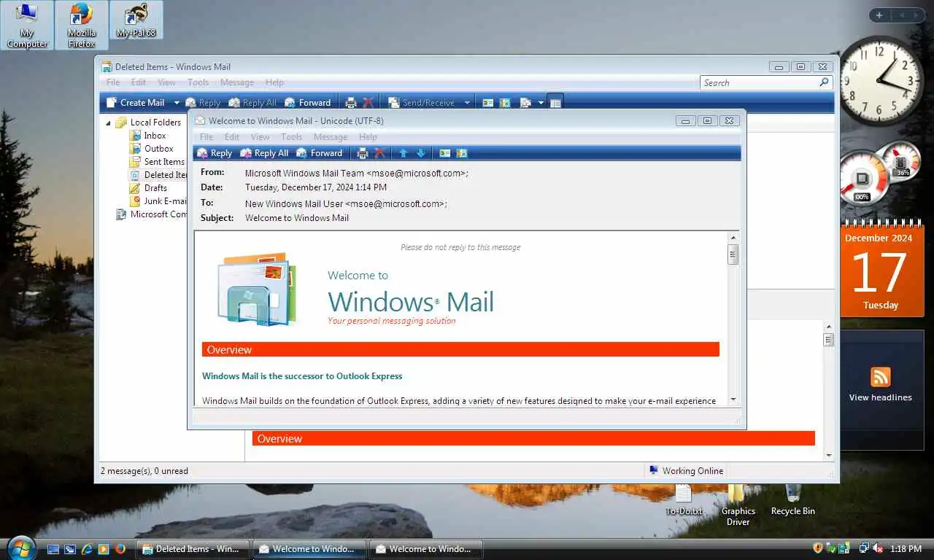This screenshot has height=560, width=934.
Task: Click Forward in the Welcome message window toolbar
Action: pyautogui.click(x=319, y=153)
